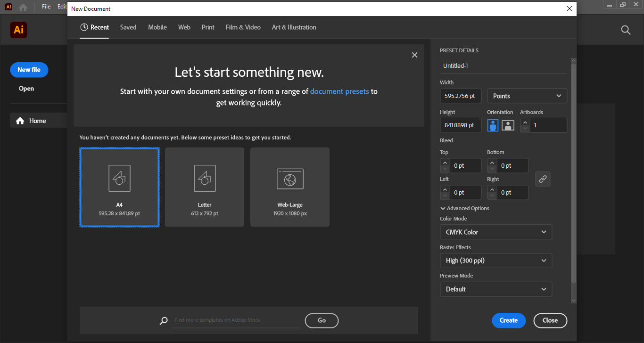This screenshot has height=343, width=644.
Task: Click the Illustrator Ai logo icon
Action: pyautogui.click(x=19, y=30)
